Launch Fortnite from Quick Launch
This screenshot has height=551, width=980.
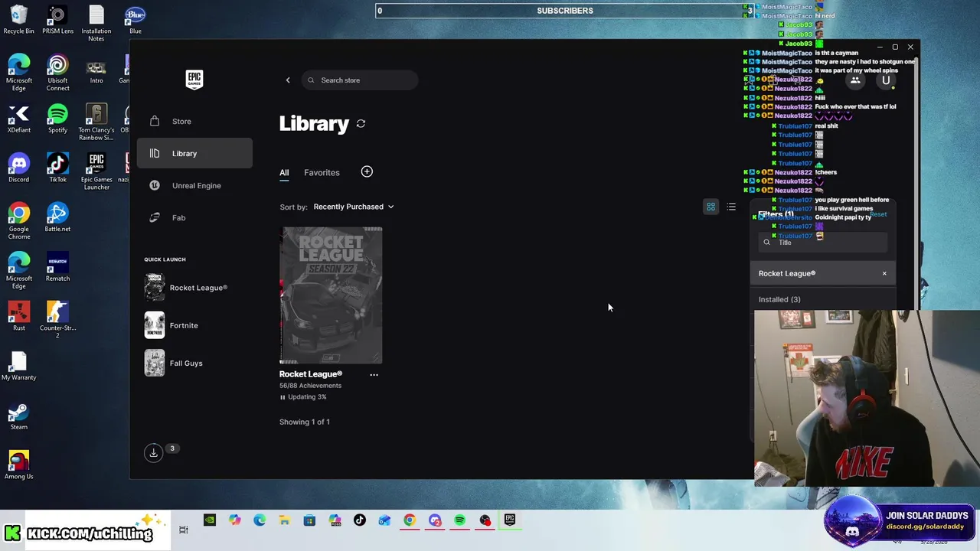[171, 325]
